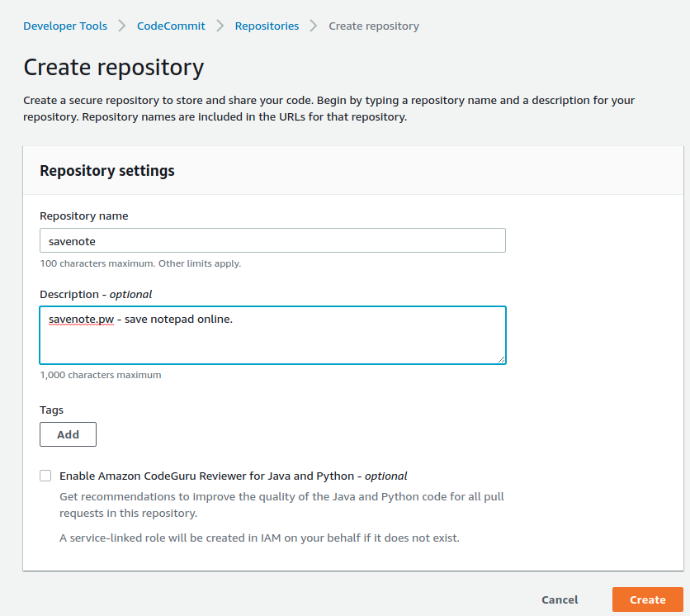Screen dimensions: 690x616
Task: Click the underlined word 'savenote.pw' in Description
Action: 80,319
